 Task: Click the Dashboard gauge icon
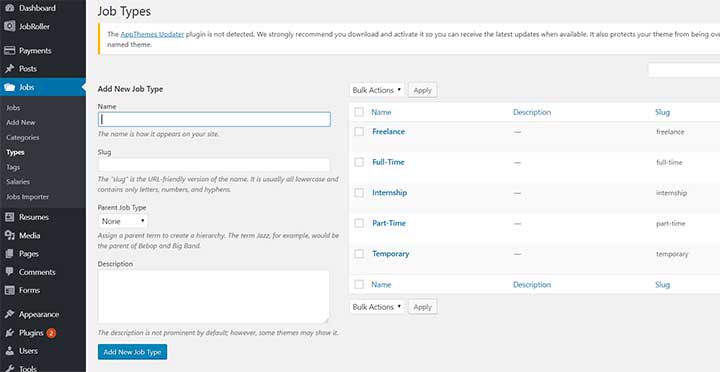point(9,8)
